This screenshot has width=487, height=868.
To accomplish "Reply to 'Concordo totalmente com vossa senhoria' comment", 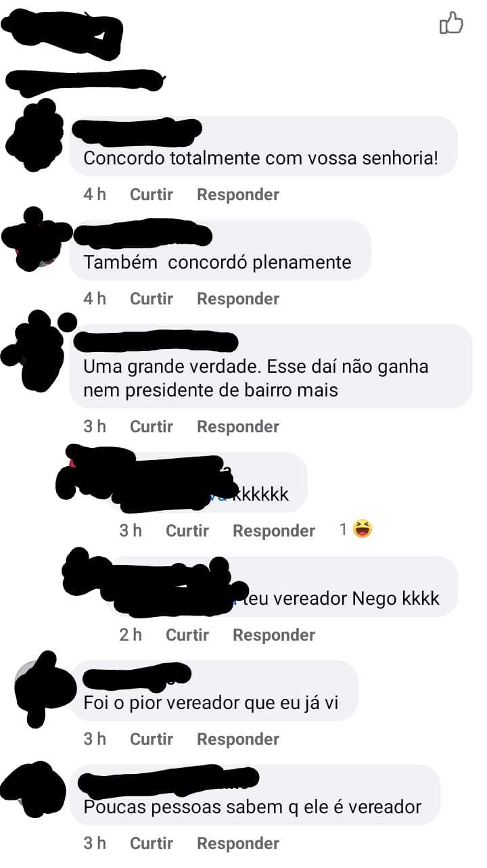I will tap(238, 195).
